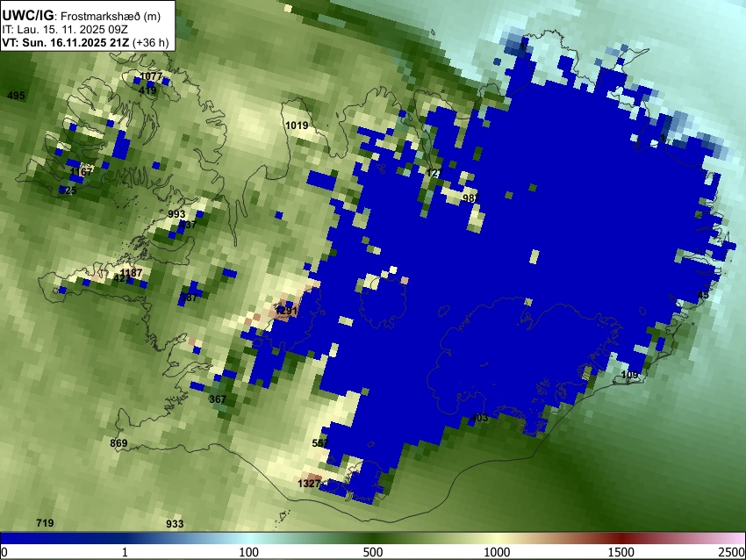Select the 403 map value
Screen dimensions: 746x560
(479, 418)
